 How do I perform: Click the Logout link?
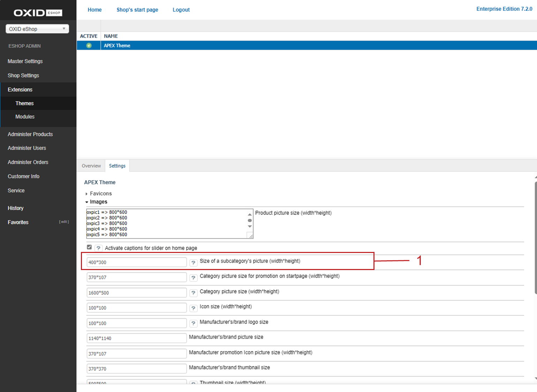[181, 10]
